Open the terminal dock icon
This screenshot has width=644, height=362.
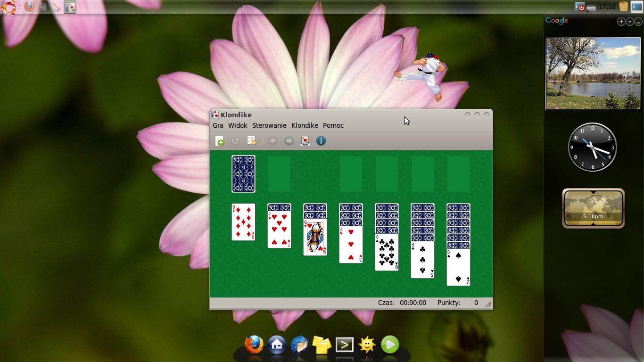click(344, 345)
